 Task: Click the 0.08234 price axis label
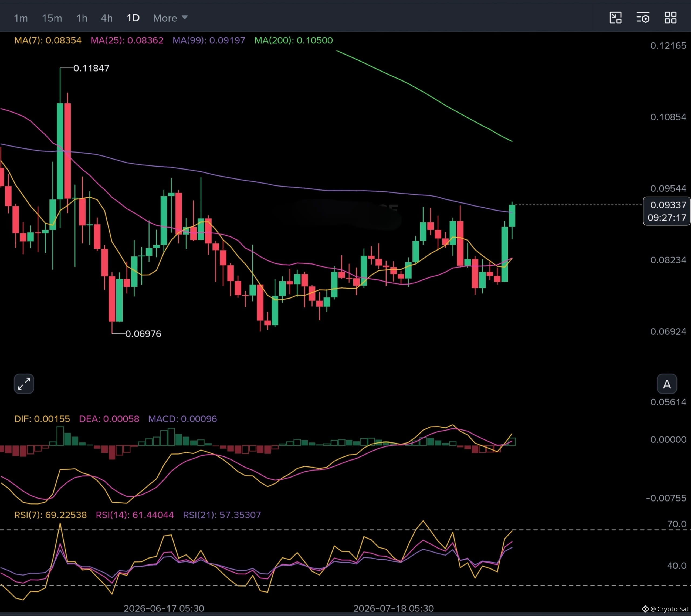668,260
